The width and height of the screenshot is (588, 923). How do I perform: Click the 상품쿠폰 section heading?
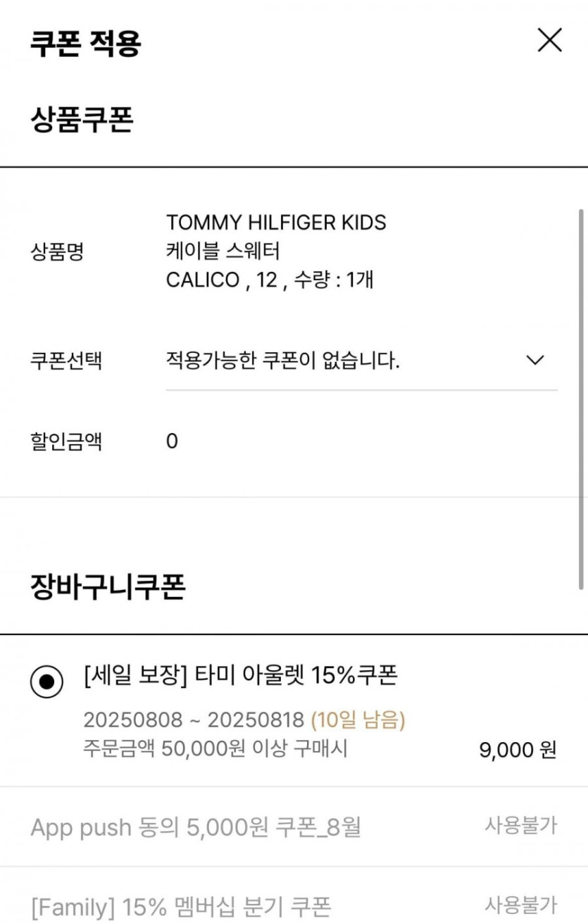tap(82, 119)
